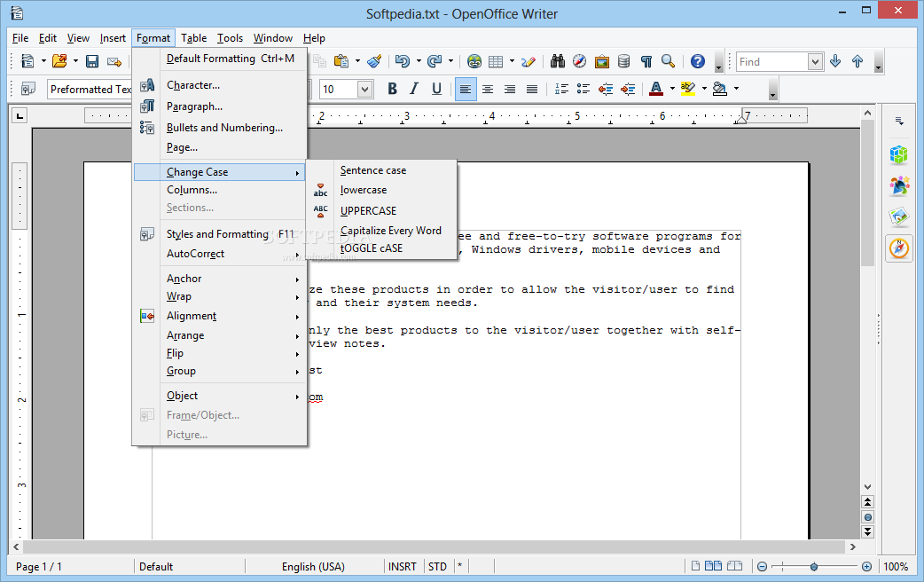924x582 pixels.
Task: Click English (USA) language in status bar
Action: (x=313, y=567)
